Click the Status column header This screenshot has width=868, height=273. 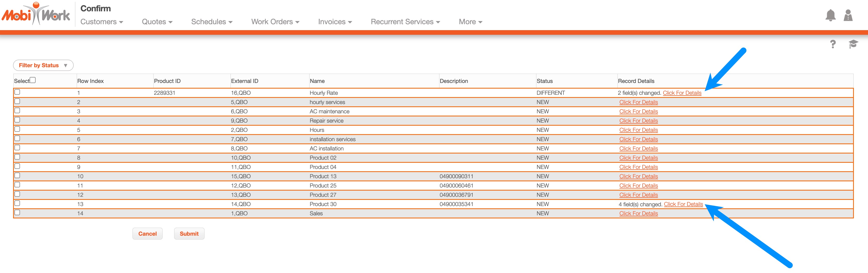(544, 81)
